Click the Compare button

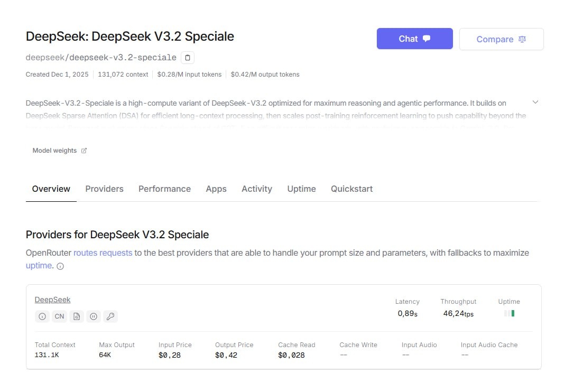click(501, 39)
